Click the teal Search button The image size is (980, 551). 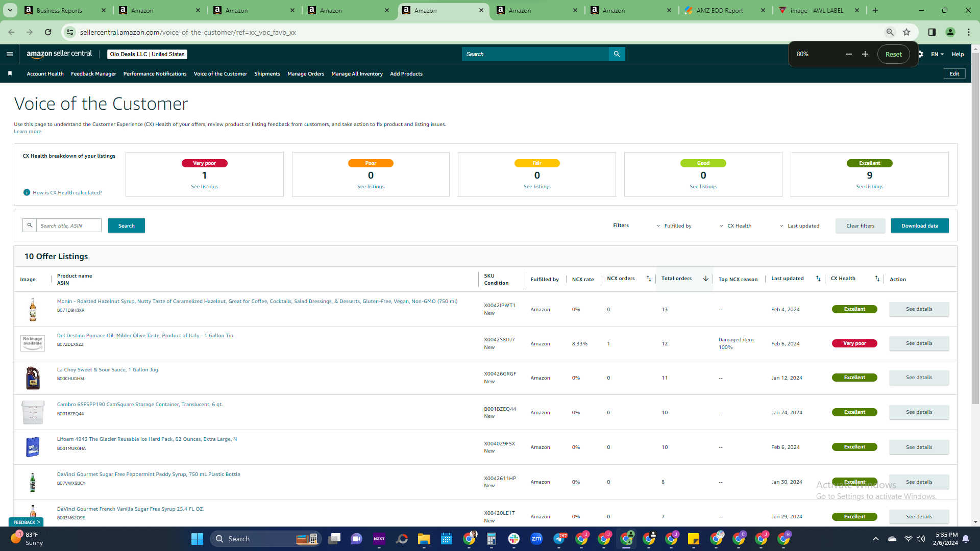click(x=127, y=226)
